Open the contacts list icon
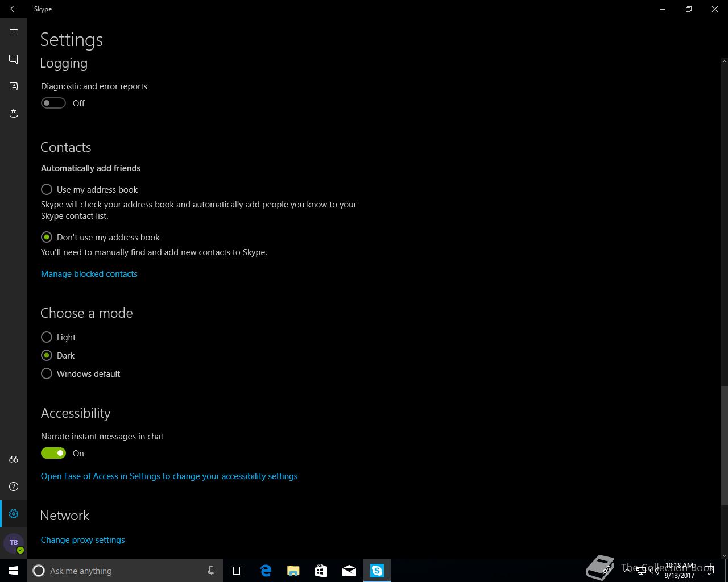Screen dimensions: 728x582 [14, 86]
